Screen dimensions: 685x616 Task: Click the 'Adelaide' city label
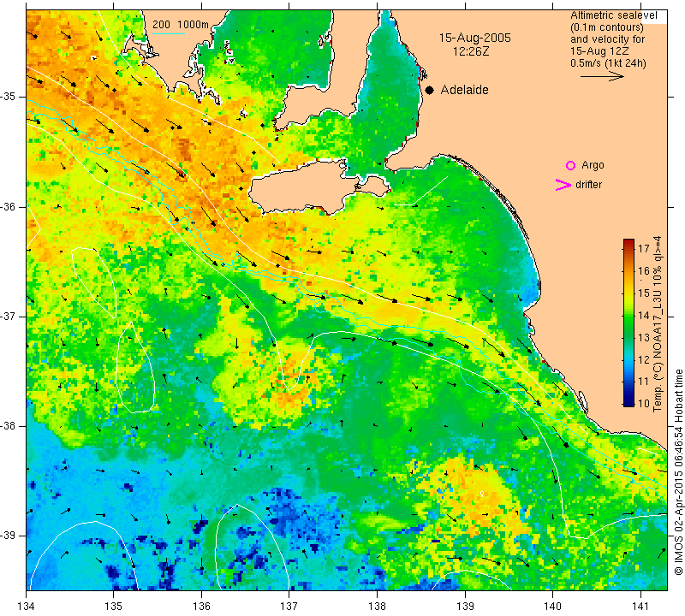click(464, 90)
